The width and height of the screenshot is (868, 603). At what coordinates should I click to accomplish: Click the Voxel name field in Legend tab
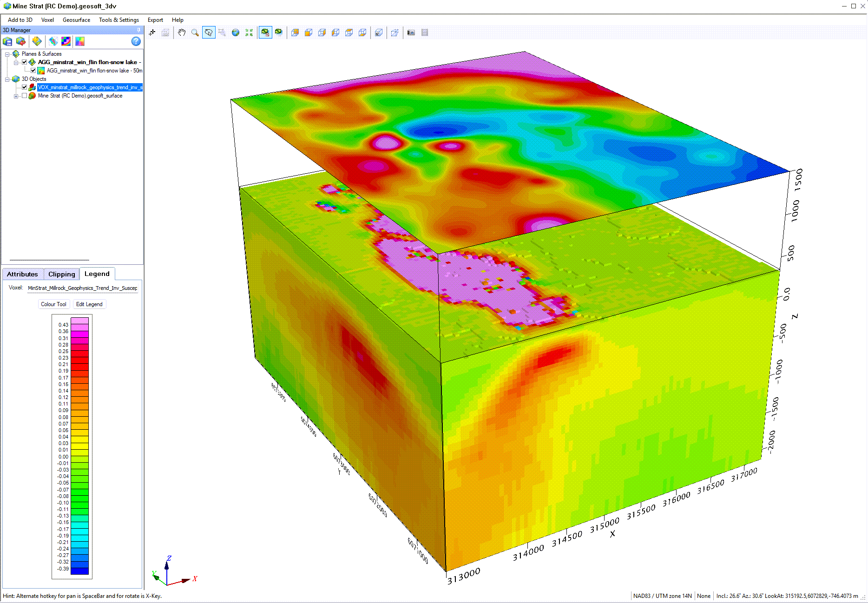click(x=83, y=288)
